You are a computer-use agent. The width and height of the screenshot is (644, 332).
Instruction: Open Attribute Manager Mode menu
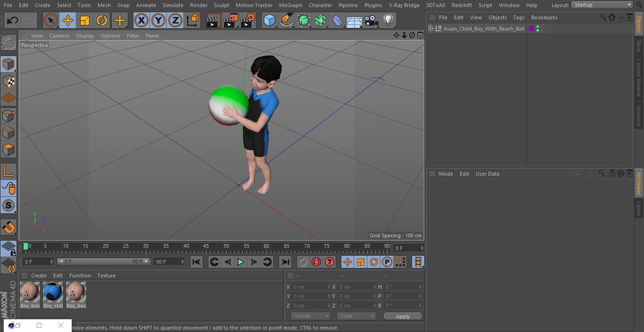pos(446,174)
